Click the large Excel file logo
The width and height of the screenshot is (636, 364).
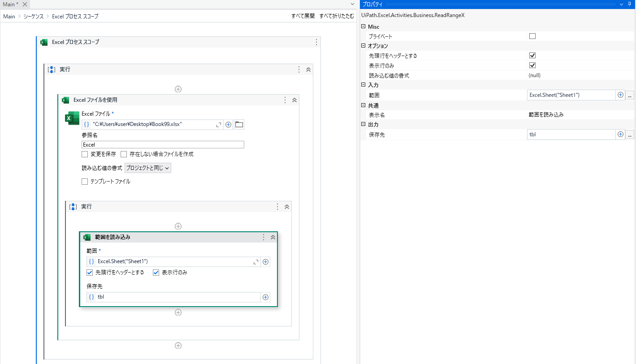coord(72,118)
